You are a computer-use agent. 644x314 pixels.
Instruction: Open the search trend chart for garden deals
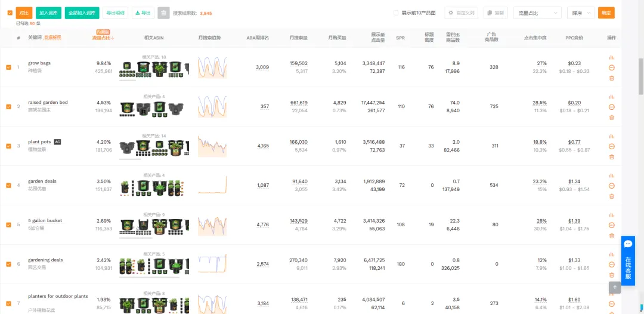212,186
